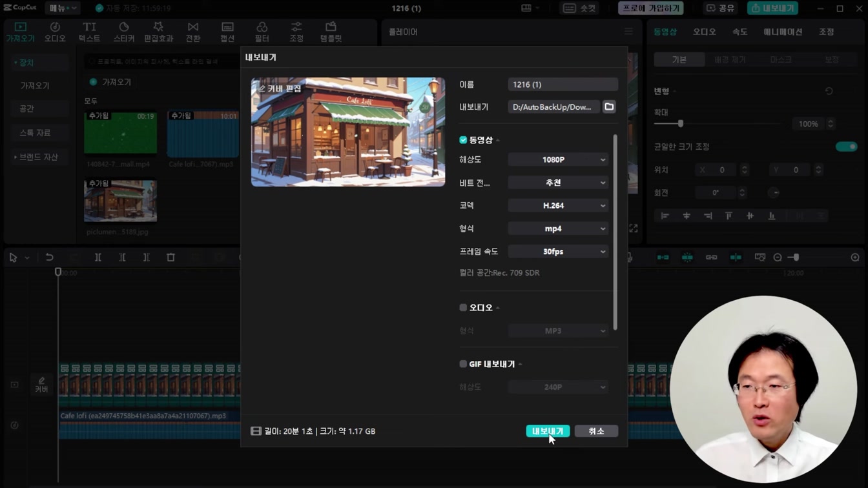Image resolution: width=868 pixels, height=488 pixels.
Task: Click the teal 내보내기 button in dialog
Action: [548, 431]
